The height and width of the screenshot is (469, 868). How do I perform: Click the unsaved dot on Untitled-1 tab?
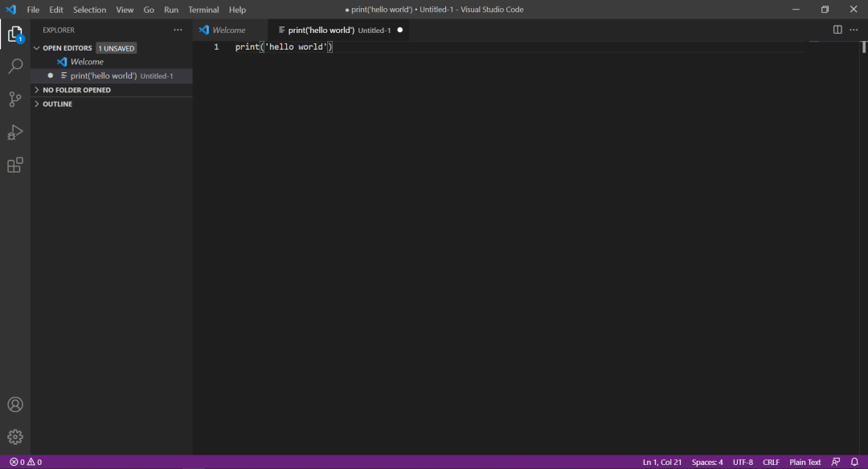(399, 30)
